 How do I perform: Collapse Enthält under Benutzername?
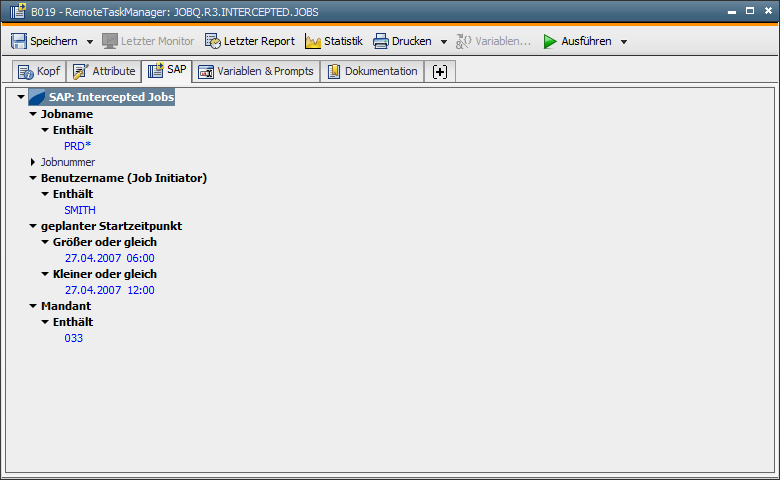pos(45,194)
